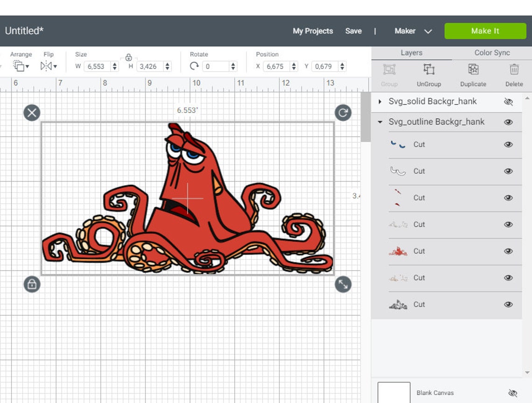532x403 pixels.
Task: Click the Y position input field
Action: coord(325,66)
